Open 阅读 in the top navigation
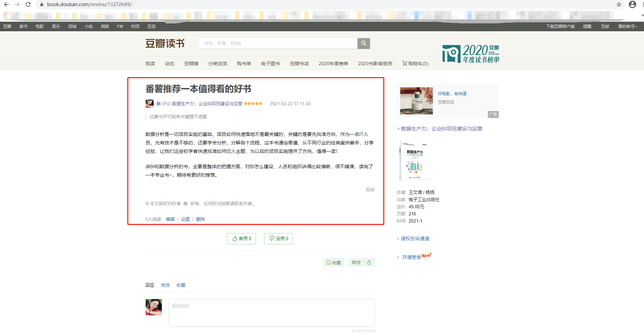Image resolution: width=644 pixels, height=333 pixels. 105,27
